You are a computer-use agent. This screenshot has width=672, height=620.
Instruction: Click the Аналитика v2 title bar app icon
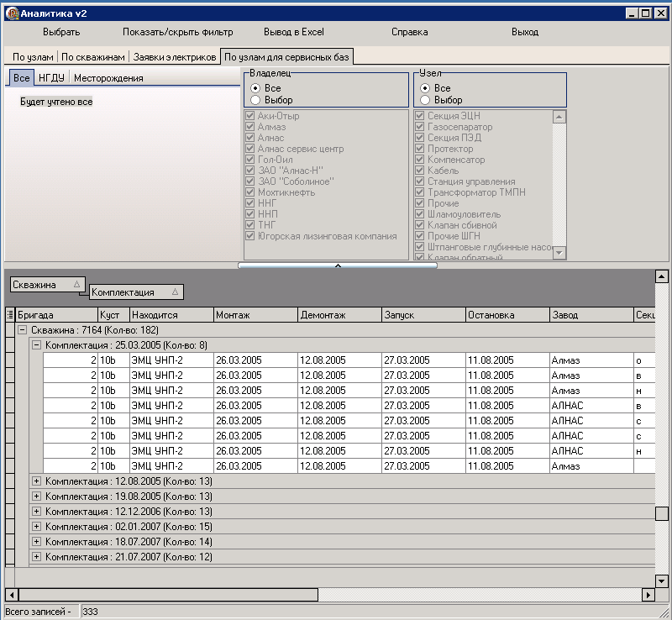(x=13, y=13)
